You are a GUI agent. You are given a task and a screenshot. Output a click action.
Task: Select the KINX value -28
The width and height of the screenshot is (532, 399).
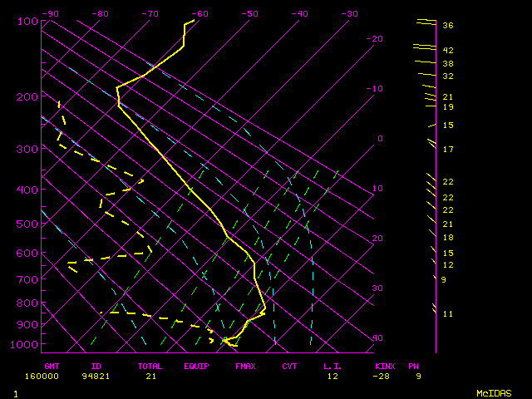tap(382, 376)
